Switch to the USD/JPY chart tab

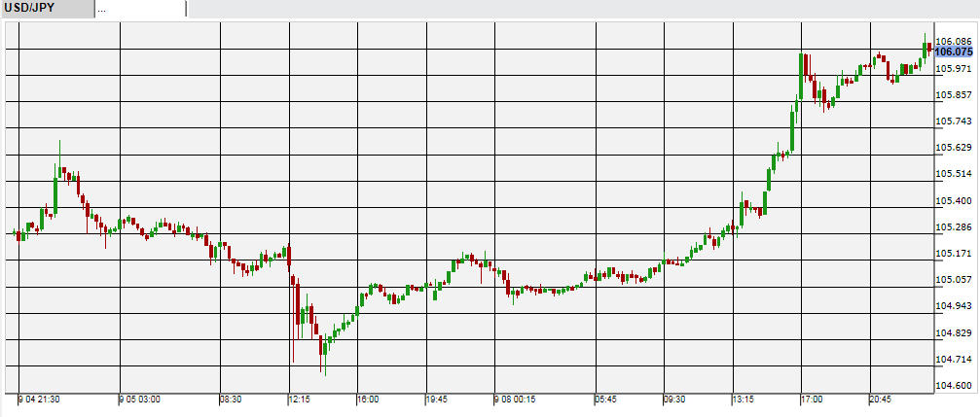pyautogui.click(x=47, y=9)
